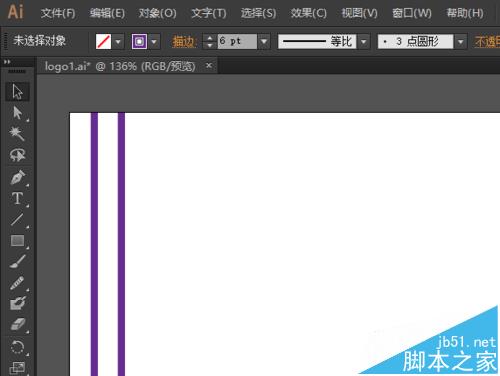Click the fill swatch with red slash
Image resolution: width=500 pixels, height=376 pixels.
103,42
